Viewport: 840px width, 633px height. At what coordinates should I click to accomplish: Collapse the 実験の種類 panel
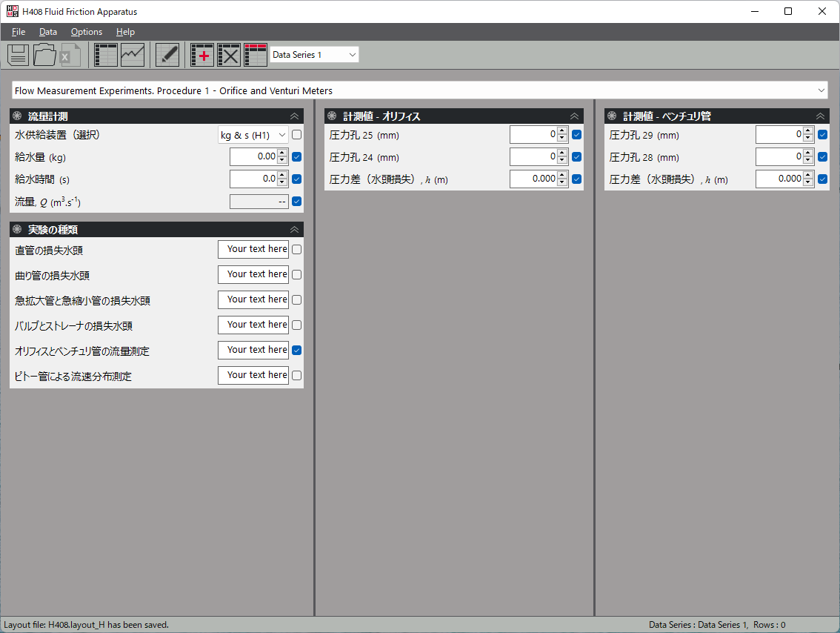[294, 230]
